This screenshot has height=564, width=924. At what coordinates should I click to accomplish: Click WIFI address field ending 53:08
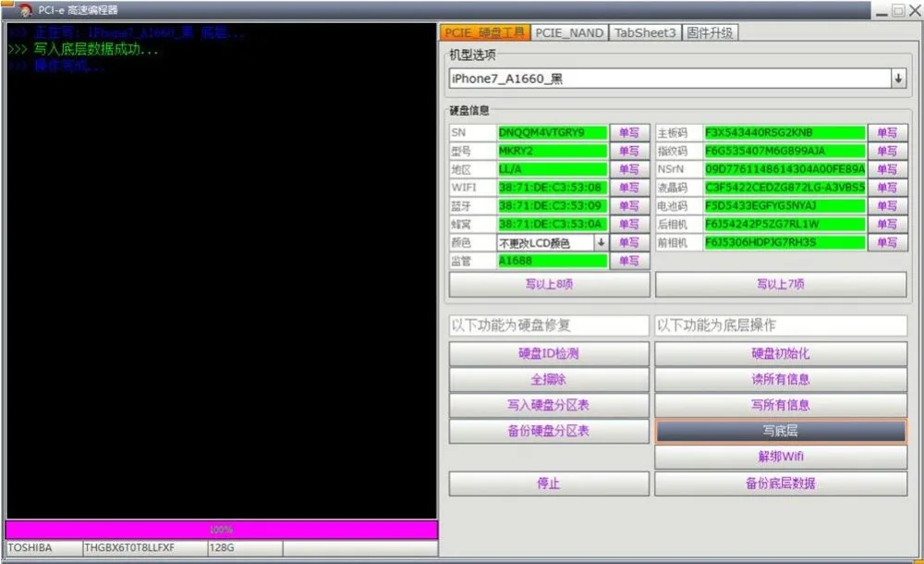pyautogui.click(x=553, y=188)
